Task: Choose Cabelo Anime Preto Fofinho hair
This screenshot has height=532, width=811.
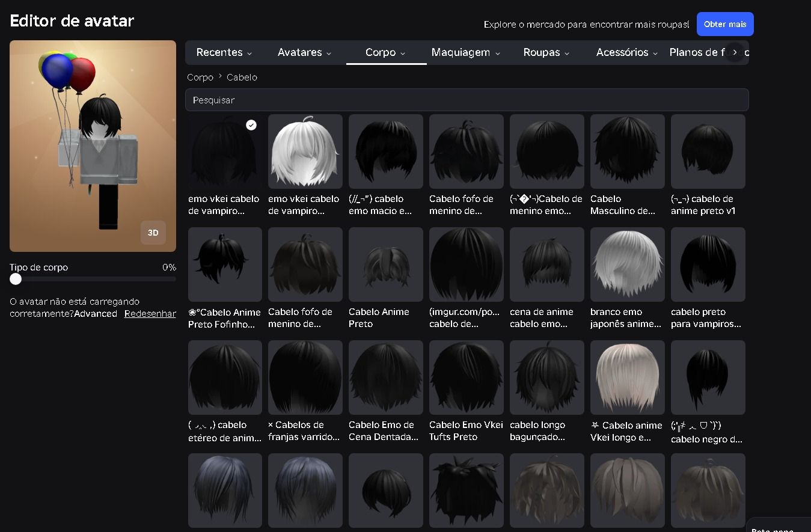Action: pos(225,264)
